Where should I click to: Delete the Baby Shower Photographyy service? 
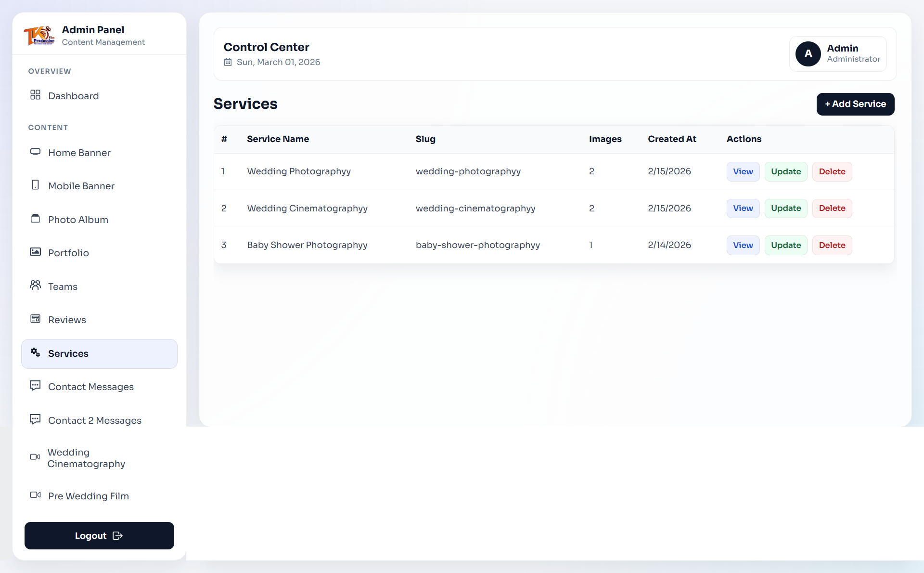point(832,246)
